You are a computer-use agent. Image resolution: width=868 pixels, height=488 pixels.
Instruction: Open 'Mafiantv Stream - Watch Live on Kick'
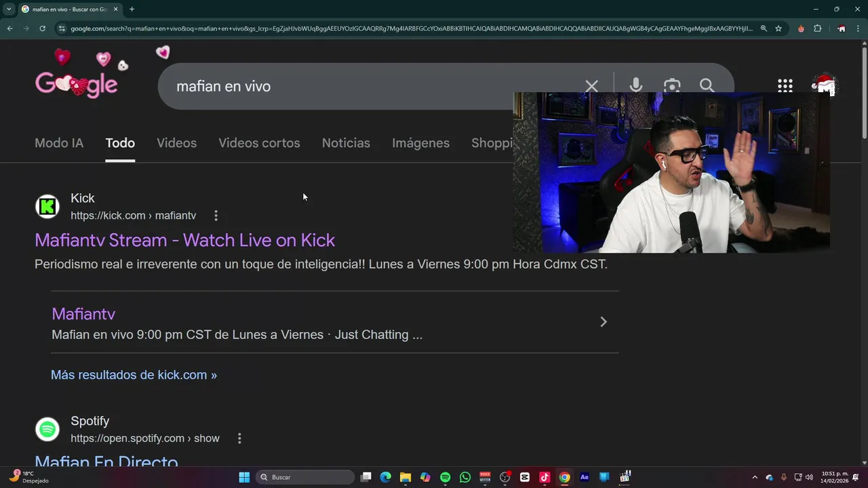184,240
